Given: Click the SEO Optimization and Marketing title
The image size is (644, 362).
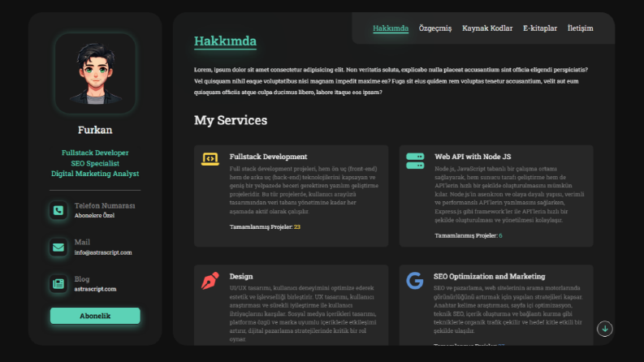Looking at the screenshot, I should pos(489,276).
